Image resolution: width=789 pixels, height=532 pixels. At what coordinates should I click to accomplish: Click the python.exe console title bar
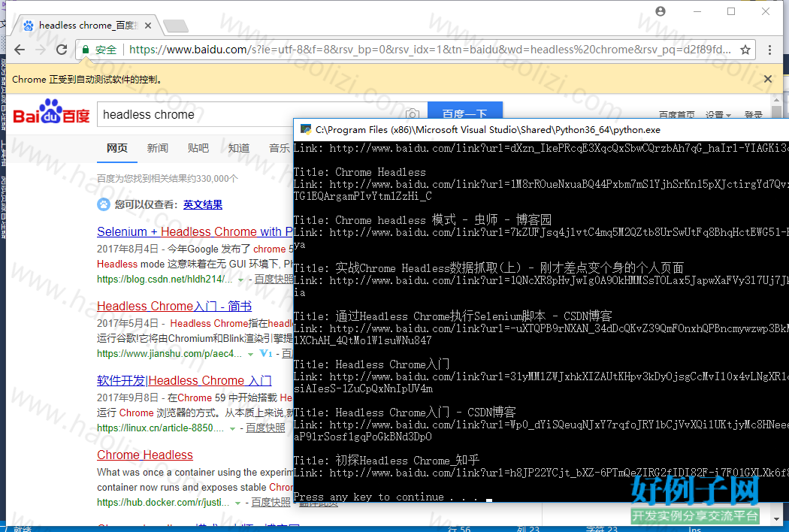click(541, 130)
